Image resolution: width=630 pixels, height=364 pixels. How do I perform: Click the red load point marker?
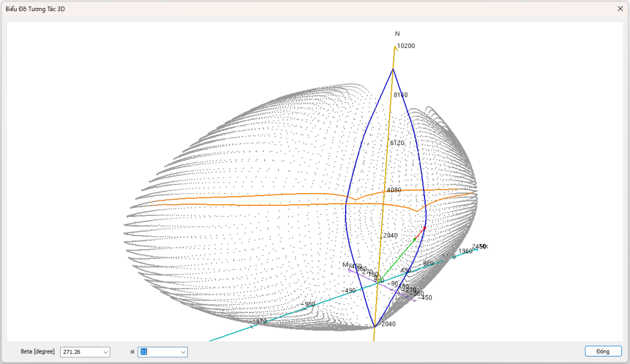click(x=425, y=228)
